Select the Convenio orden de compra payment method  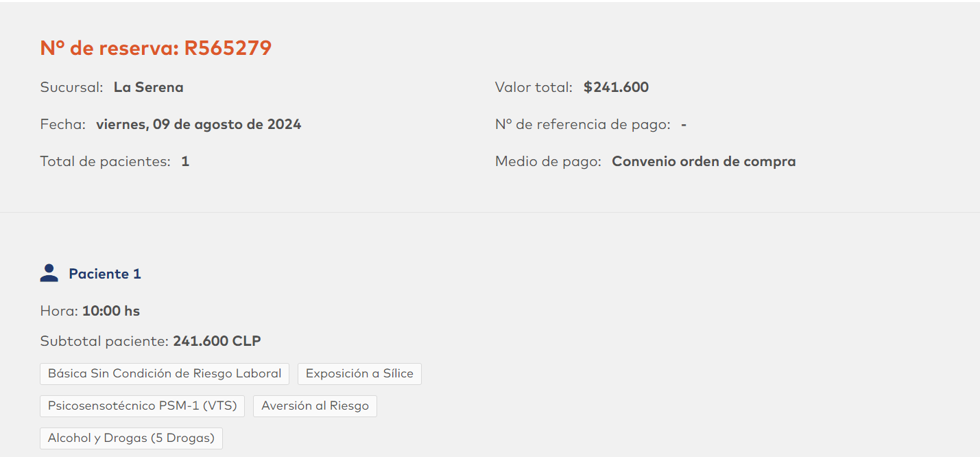click(704, 161)
